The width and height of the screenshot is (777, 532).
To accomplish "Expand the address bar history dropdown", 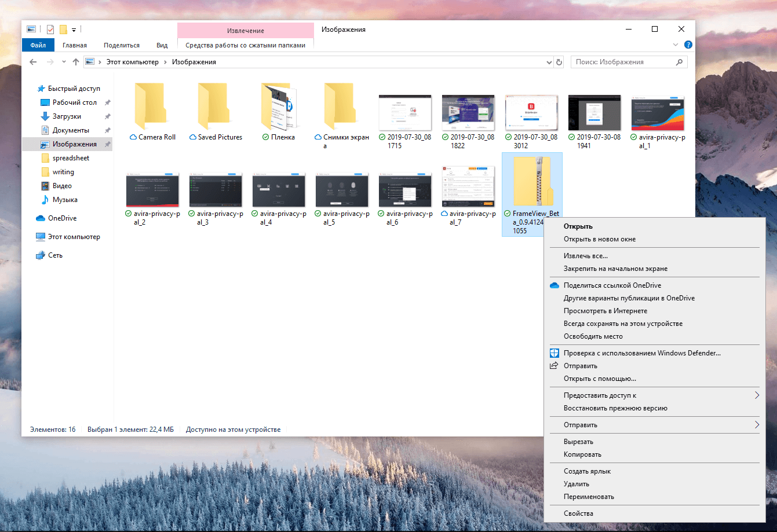I will click(548, 61).
